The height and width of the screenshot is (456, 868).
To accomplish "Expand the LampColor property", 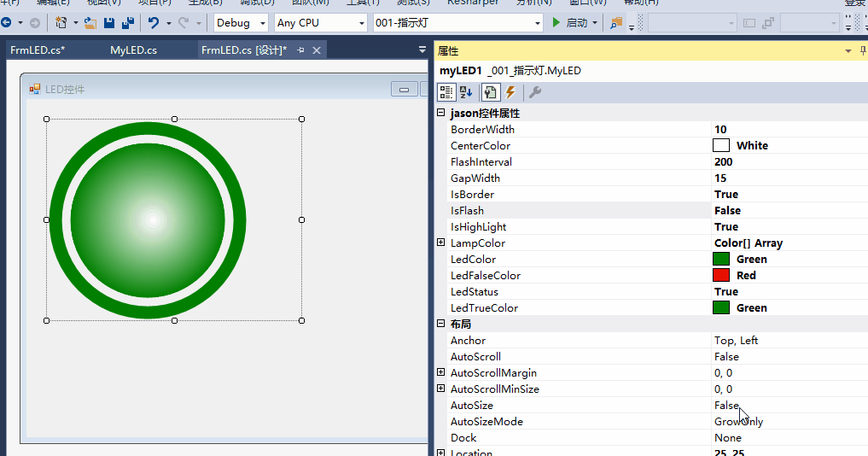I will [x=441, y=243].
